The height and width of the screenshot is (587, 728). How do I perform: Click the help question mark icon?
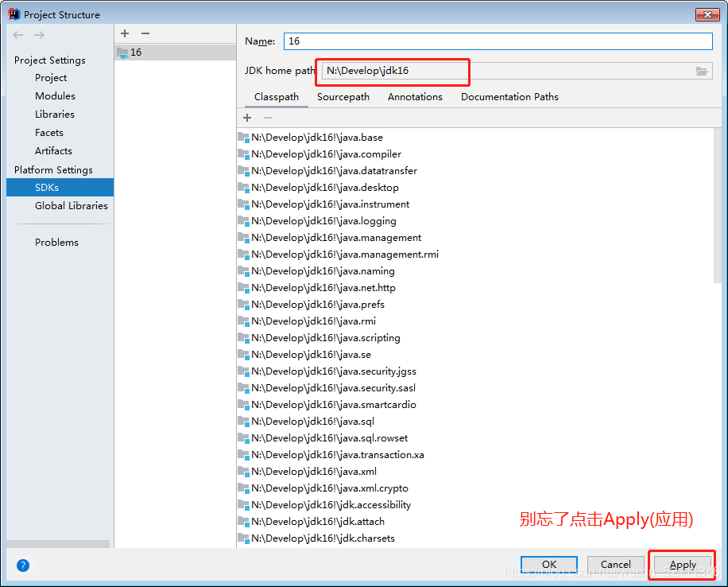[x=22, y=566]
